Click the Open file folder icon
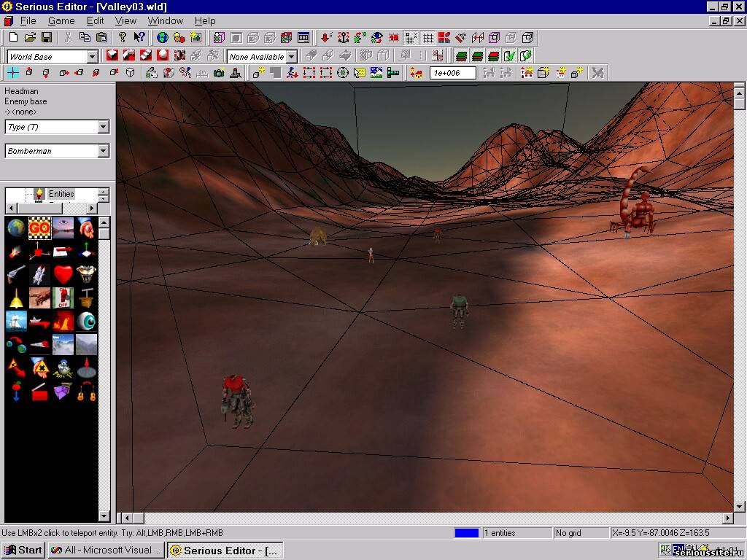 [30, 38]
